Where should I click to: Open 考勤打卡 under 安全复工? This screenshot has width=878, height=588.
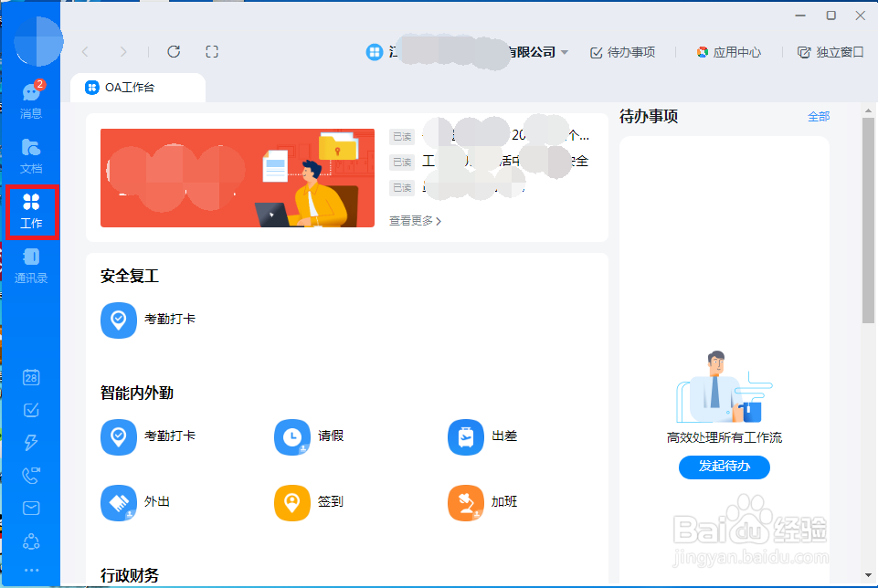click(148, 320)
